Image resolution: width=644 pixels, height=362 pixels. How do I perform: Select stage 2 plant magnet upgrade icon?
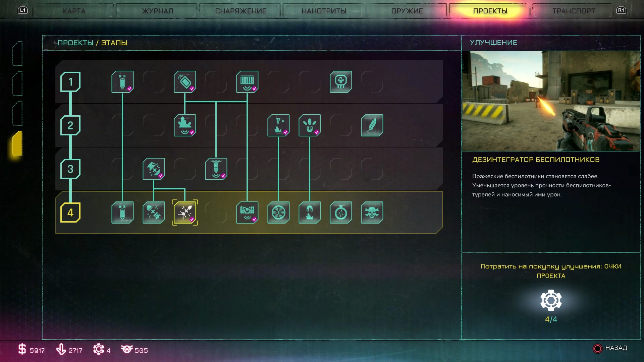pyautogui.click(x=310, y=125)
